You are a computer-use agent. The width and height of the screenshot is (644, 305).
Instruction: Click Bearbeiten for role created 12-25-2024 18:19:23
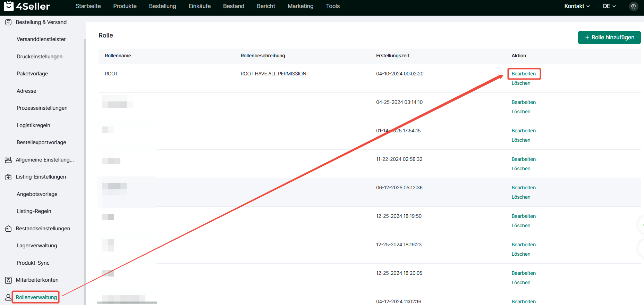(524, 245)
